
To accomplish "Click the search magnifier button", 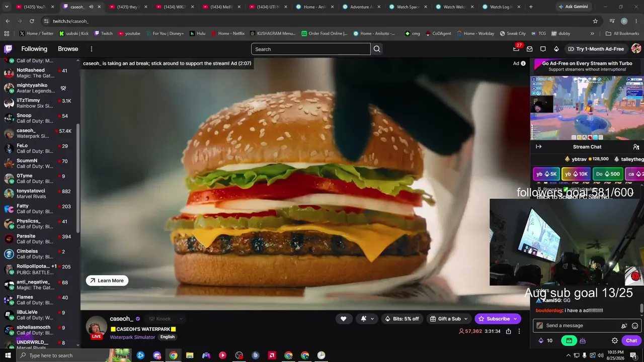I will point(377,49).
